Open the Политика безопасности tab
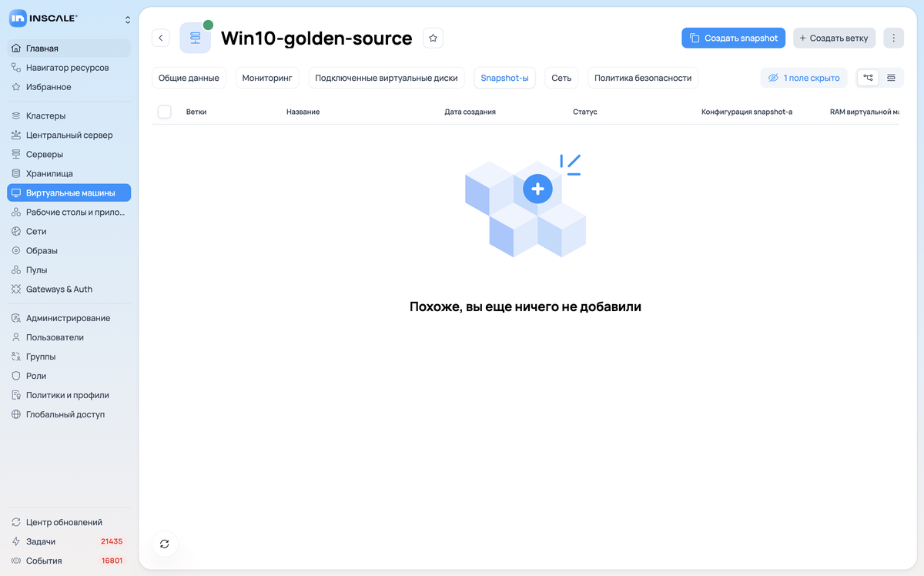924x576 pixels. 643,78
